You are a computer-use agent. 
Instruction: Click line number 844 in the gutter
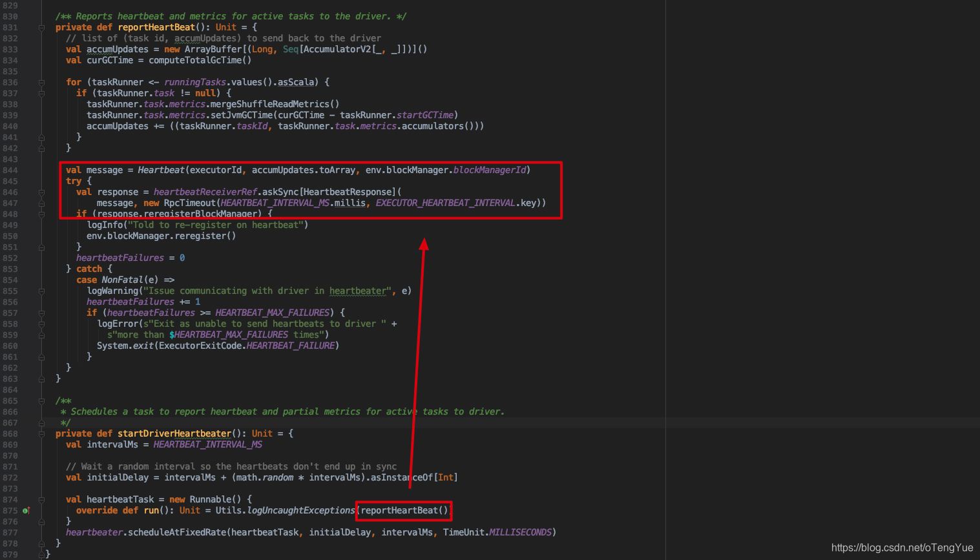(x=10, y=171)
